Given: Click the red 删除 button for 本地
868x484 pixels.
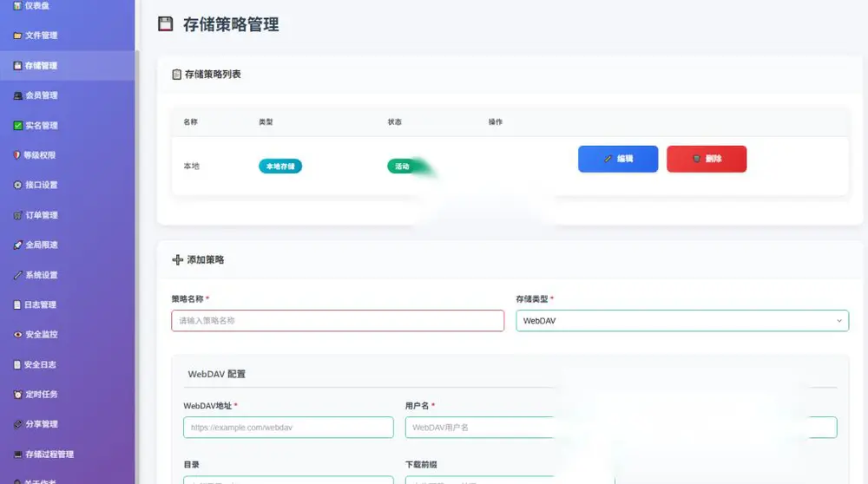Looking at the screenshot, I should [x=707, y=159].
